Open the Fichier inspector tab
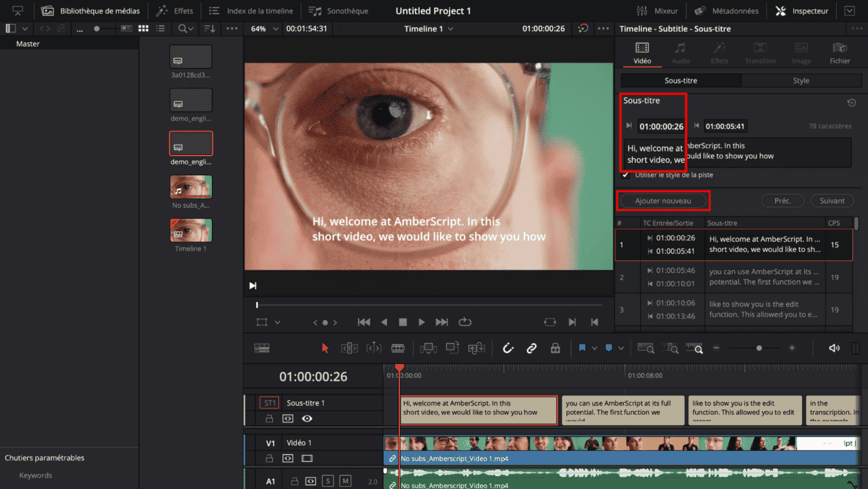The image size is (868, 489). (840, 54)
